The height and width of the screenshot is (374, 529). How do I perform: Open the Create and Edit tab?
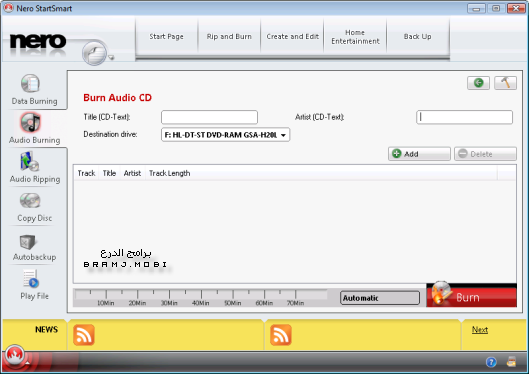[x=292, y=36]
